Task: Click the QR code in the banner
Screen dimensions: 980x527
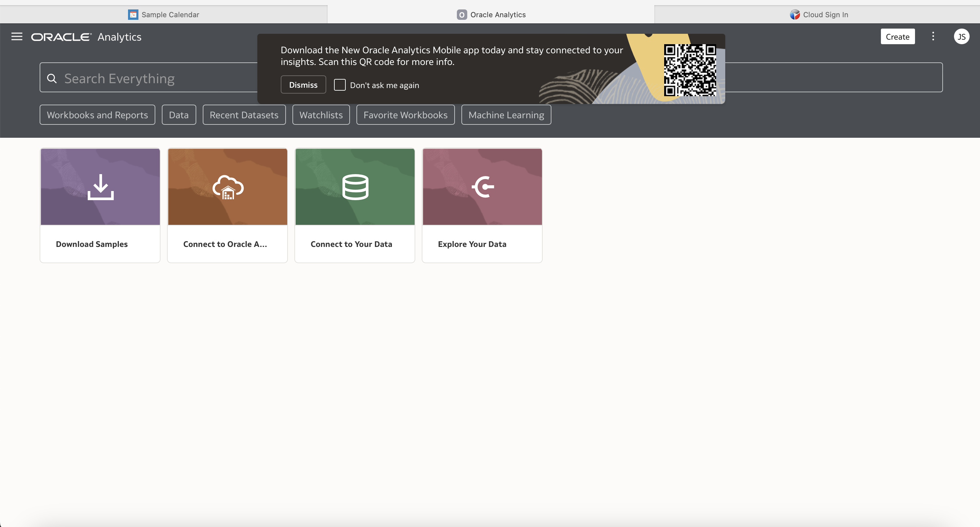Action: click(x=690, y=71)
